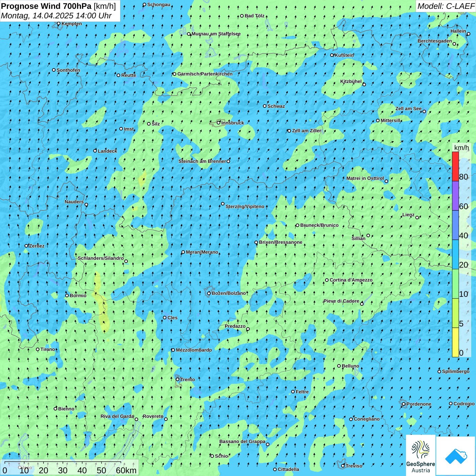
Task: Click the Kufstein city marker circle
Action: (332, 55)
